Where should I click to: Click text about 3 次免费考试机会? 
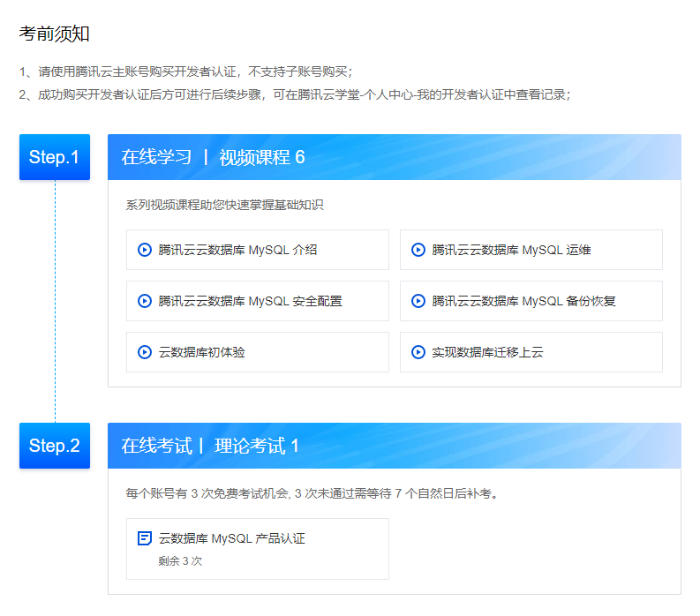click(312, 493)
